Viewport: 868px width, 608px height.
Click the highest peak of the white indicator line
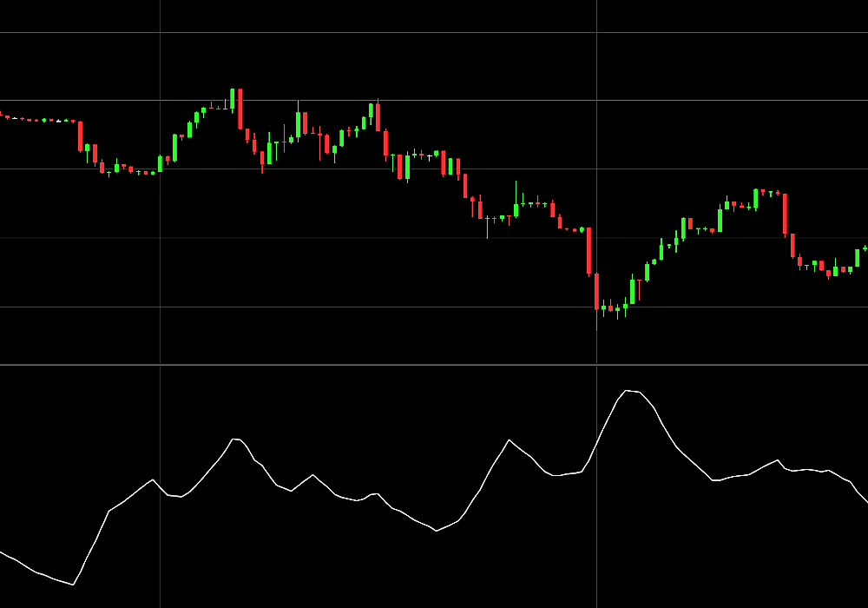click(x=628, y=391)
